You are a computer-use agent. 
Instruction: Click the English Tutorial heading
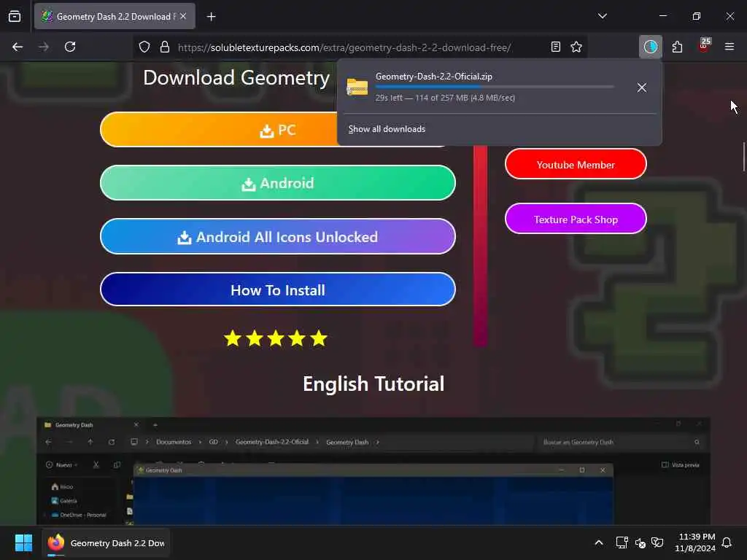373,384
